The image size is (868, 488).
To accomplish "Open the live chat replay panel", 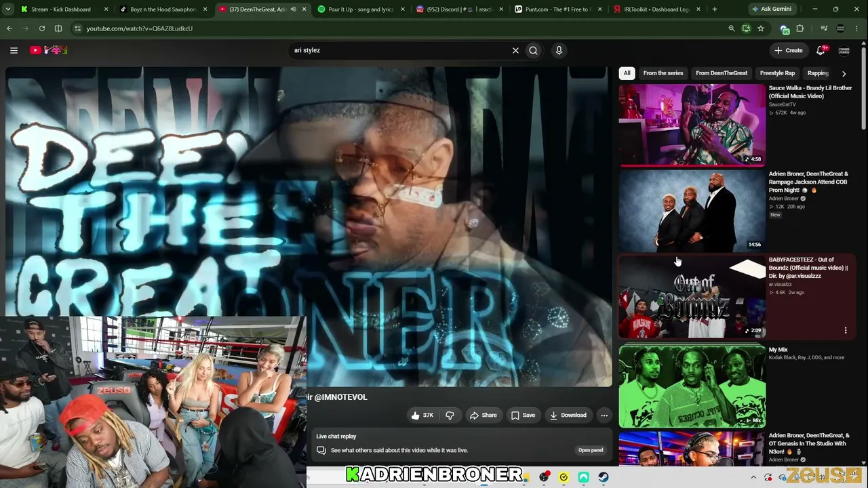I will click(591, 450).
